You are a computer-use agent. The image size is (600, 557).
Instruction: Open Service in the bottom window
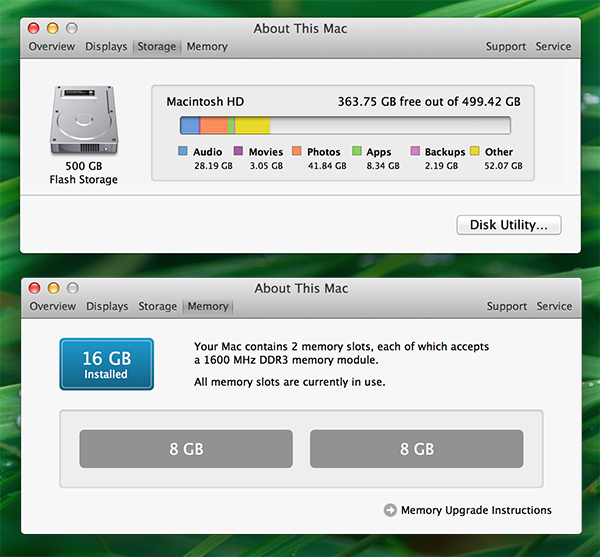click(554, 306)
